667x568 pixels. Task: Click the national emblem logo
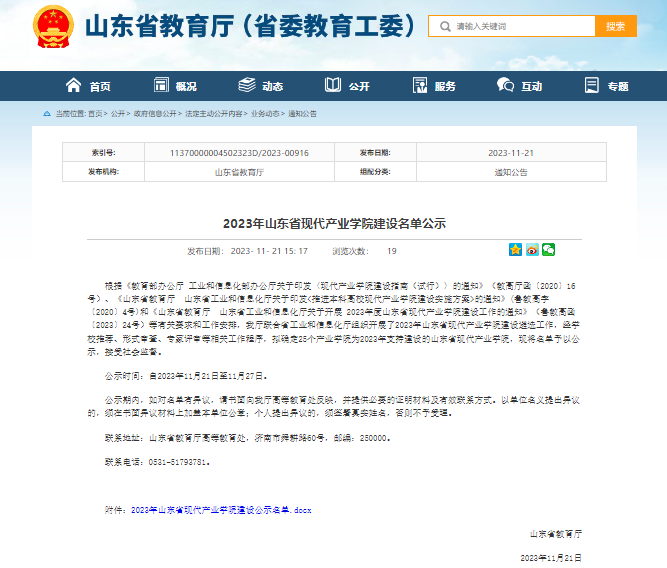coord(51,26)
